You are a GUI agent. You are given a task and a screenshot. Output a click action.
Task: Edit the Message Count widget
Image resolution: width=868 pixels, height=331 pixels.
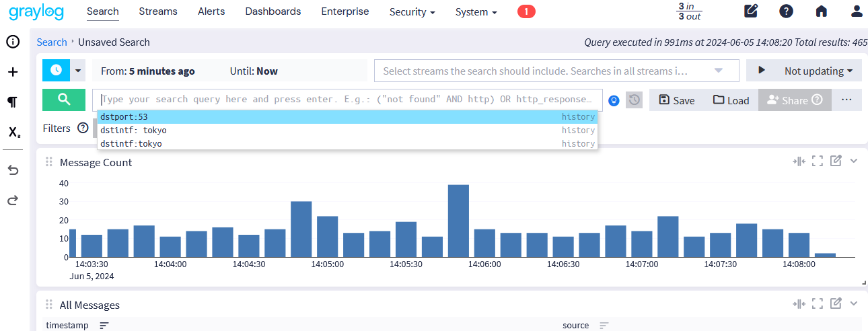click(836, 161)
